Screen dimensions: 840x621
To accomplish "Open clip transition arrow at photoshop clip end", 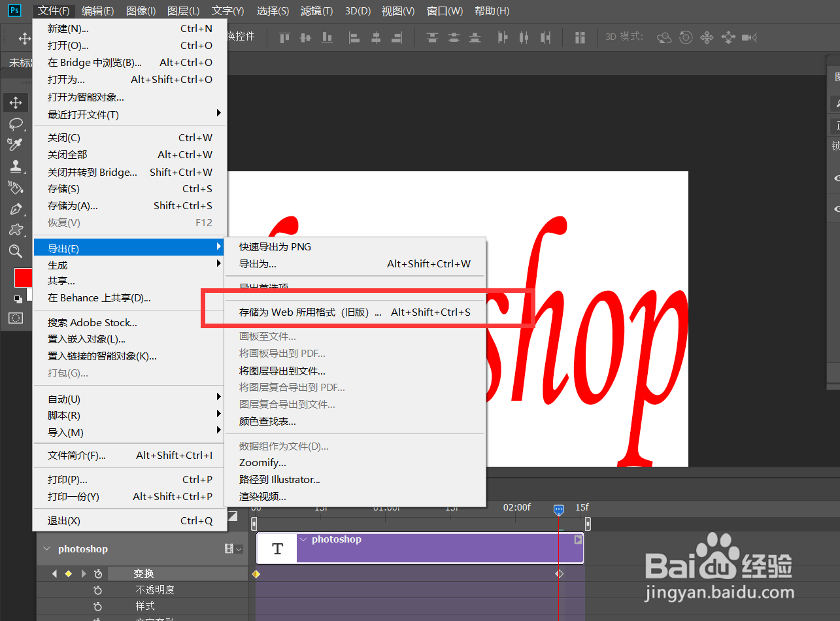I will click(578, 539).
